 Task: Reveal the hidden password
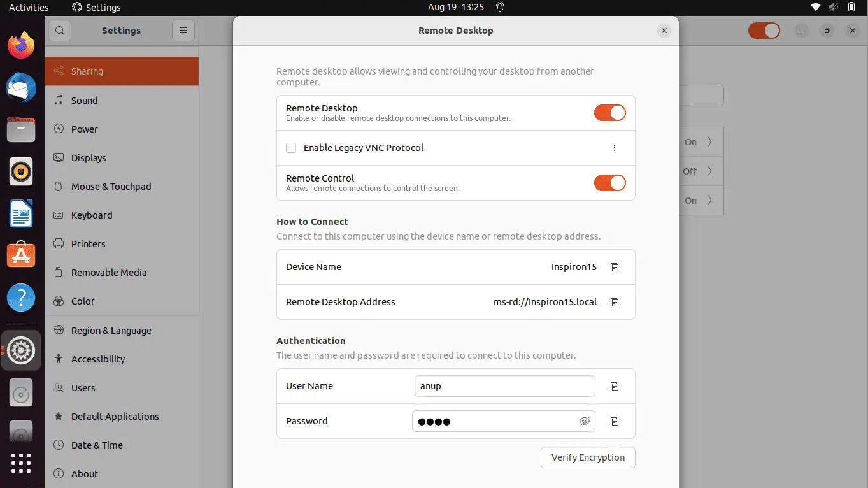point(584,421)
